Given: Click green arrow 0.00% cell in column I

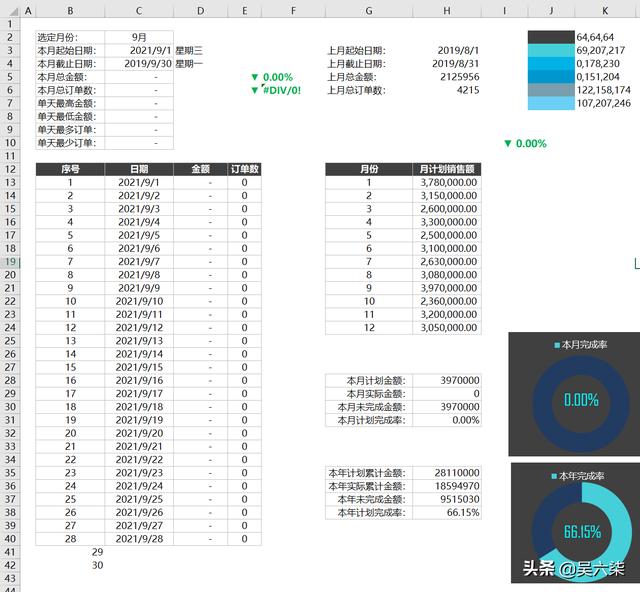Looking at the screenshot, I should 525,143.
